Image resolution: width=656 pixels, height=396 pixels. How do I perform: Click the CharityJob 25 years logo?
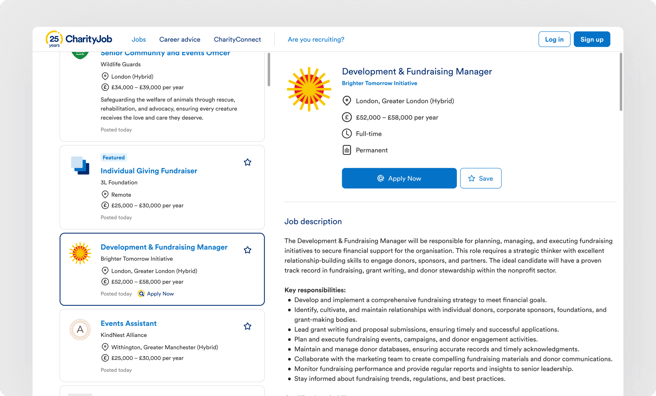79,39
